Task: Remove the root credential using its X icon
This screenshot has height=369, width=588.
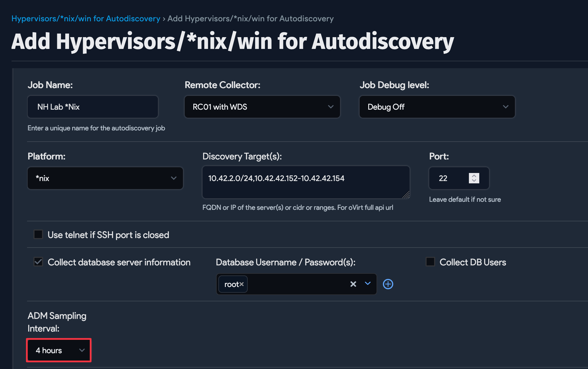Action: [x=242, y=284]
